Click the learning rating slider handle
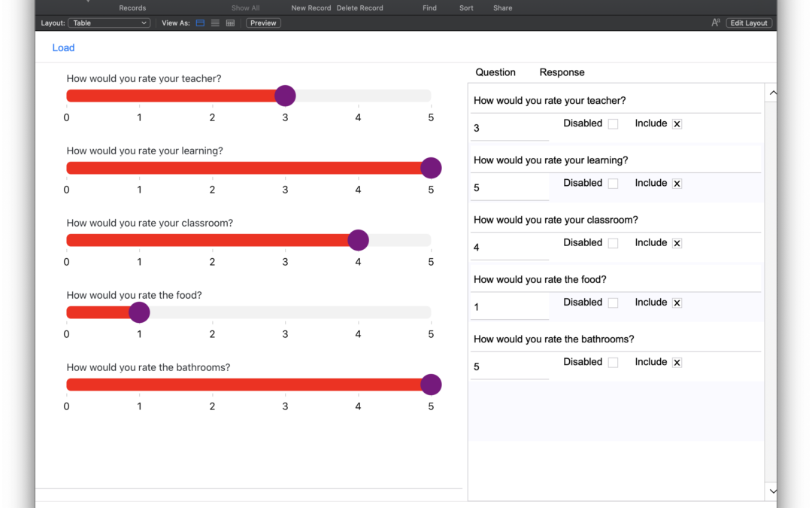Image resolution: width=812 pixels, height=508 pixels. [x=431, y=168]
